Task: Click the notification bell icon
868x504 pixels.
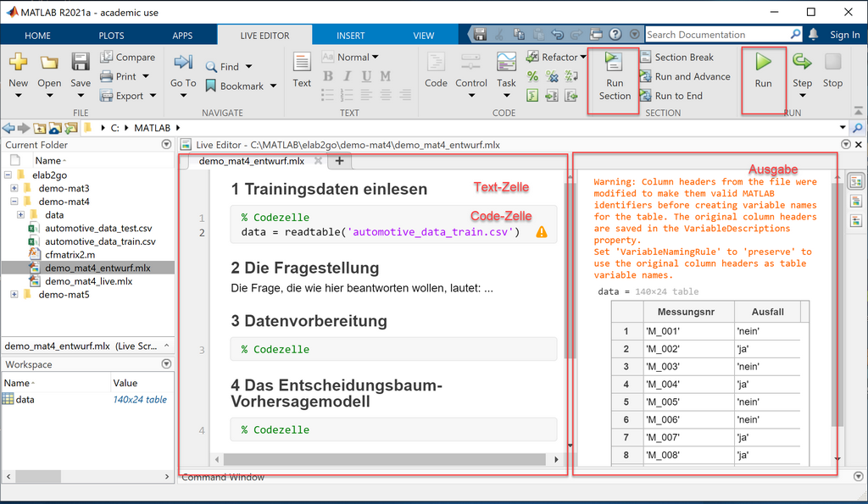Action: 813,34
